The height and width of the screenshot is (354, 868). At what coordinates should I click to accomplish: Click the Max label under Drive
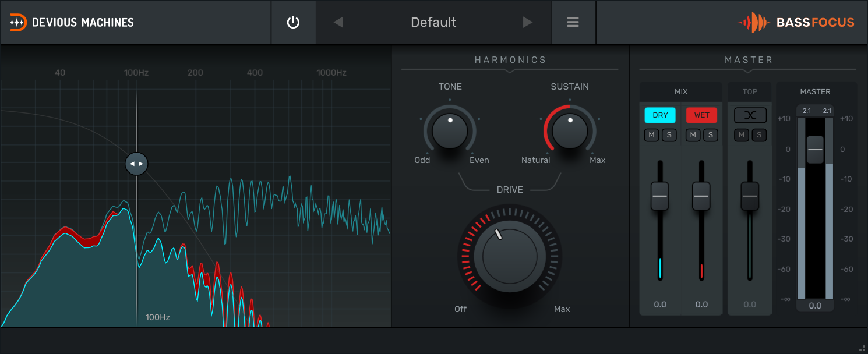[562, 309]
